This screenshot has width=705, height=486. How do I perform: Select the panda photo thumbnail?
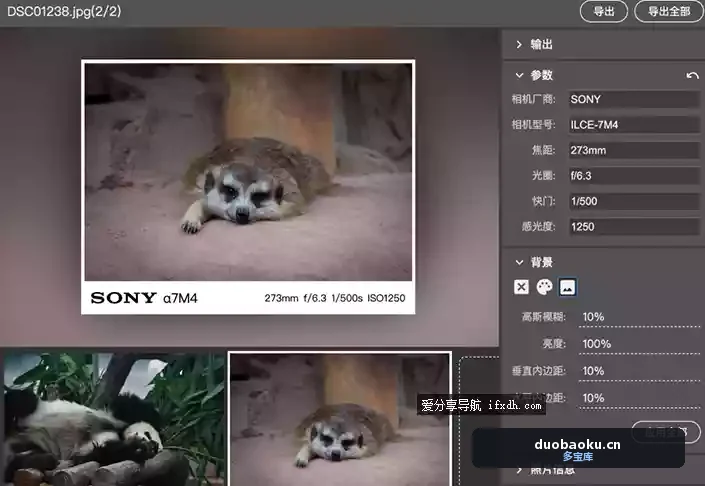pos(115,419)
